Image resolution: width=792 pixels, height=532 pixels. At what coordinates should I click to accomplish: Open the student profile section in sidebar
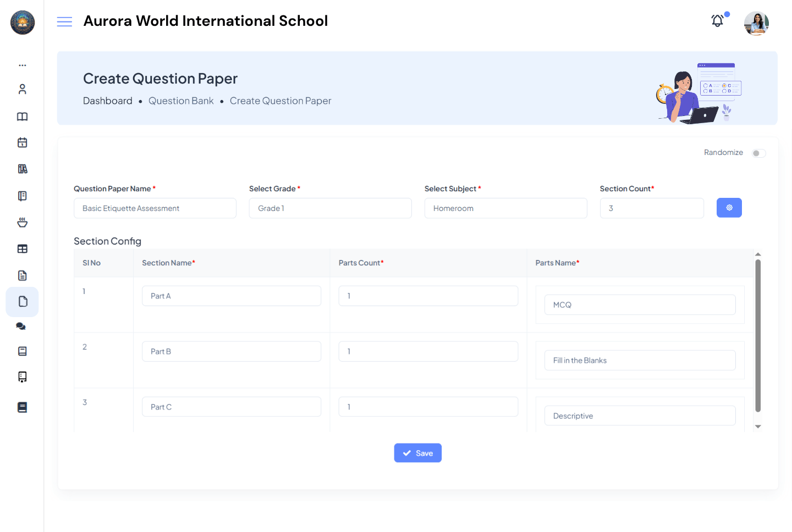[x=22, y=88]
